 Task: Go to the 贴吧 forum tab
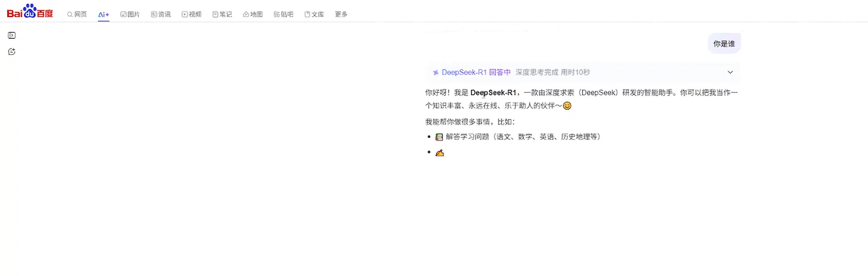(x=283, y=14)
